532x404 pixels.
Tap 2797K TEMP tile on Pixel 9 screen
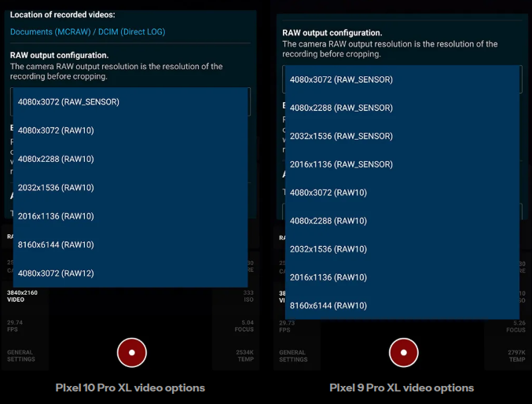click(516, 356)
